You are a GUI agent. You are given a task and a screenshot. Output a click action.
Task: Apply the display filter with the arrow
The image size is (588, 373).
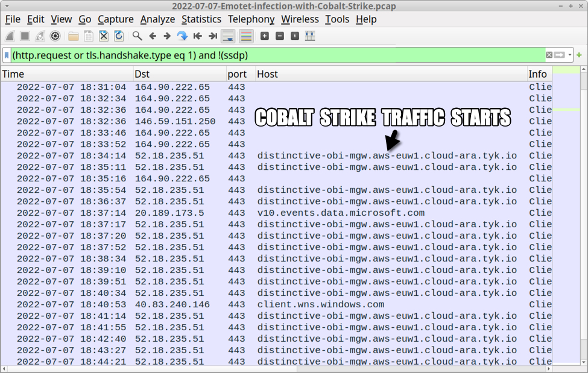[560, 55]
